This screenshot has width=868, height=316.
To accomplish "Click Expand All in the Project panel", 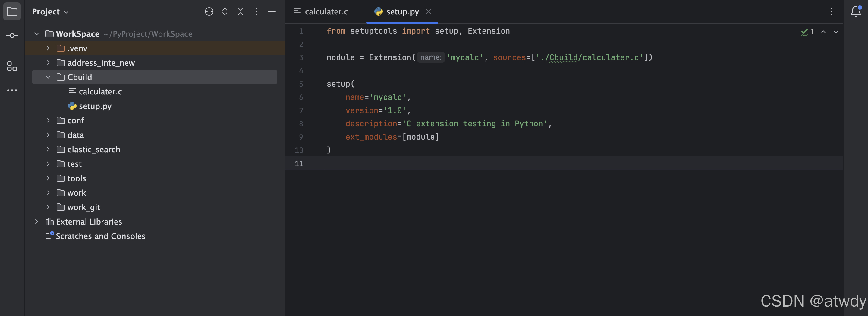I will tap(225, 11).
